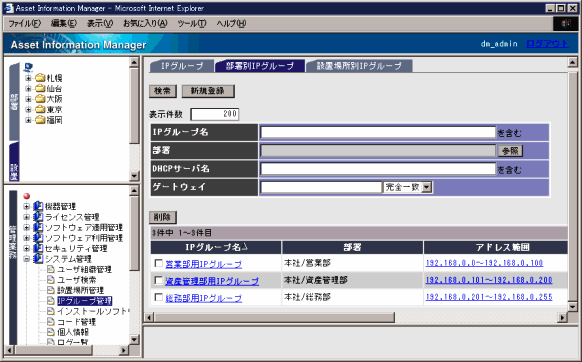Click the 札幌 folder icon
Viewport: 582px width, 362px height.
40,78
